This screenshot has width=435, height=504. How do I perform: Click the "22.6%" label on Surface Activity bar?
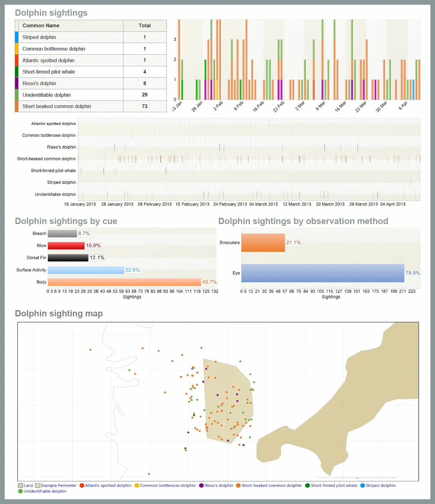pos(133,270)
